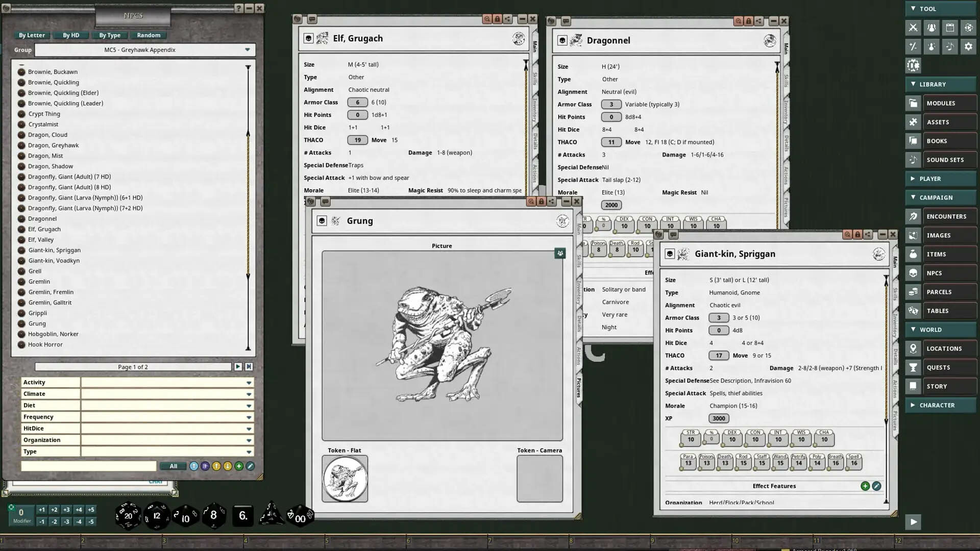Click the d12 die icon

point(157,515)
